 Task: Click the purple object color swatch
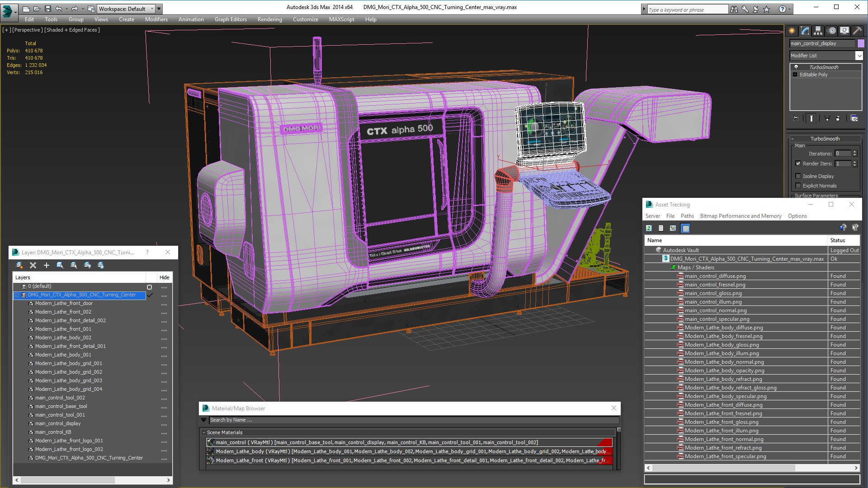tap(861, 43)
